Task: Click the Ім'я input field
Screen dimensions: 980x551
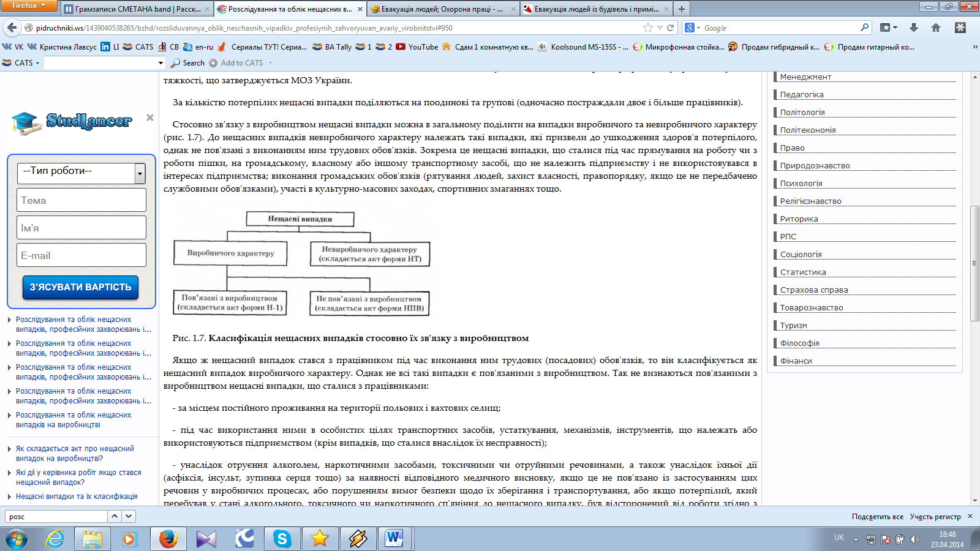Action: coord(81,228)
